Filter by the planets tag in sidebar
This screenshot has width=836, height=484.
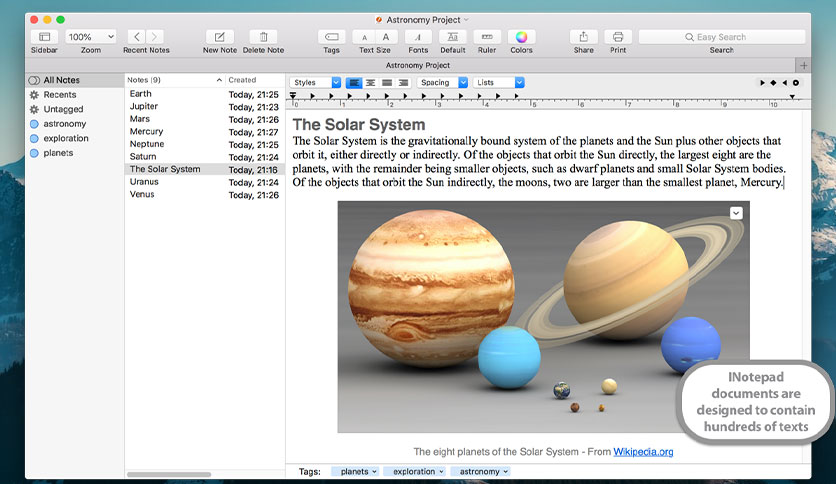pos(75,152)
